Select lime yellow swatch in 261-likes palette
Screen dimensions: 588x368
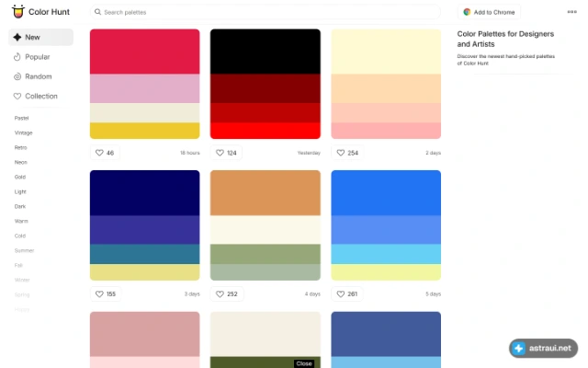pos(386,272)
